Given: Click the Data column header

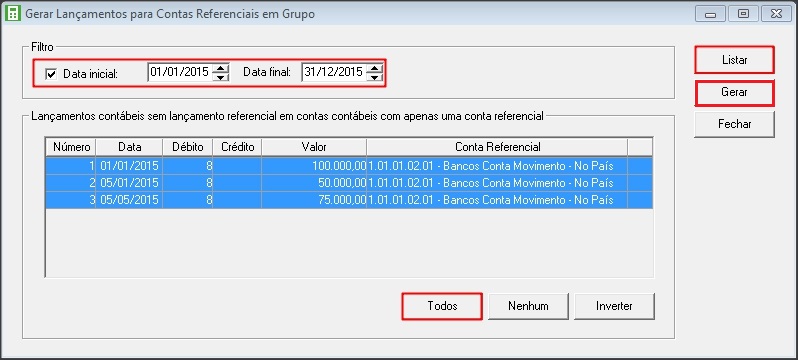Looking at the screenshot, I should tap(129, 147).
